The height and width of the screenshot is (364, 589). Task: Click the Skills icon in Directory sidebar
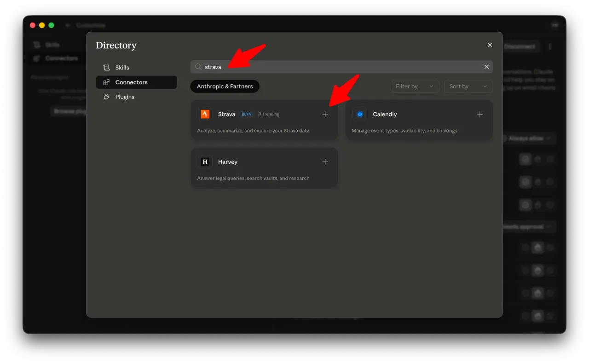coord(106,68)
